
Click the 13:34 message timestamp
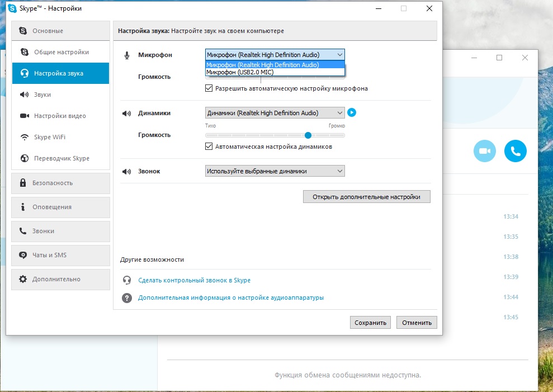pos(511,216)
